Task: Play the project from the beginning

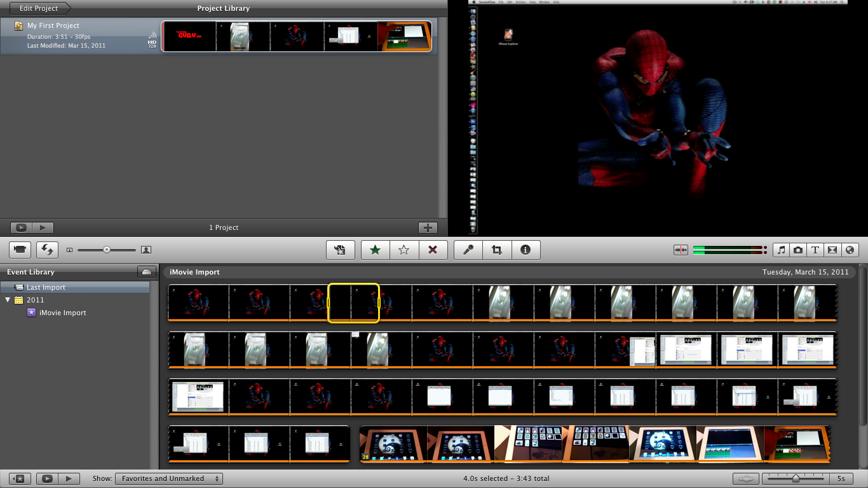Action: 43,227
